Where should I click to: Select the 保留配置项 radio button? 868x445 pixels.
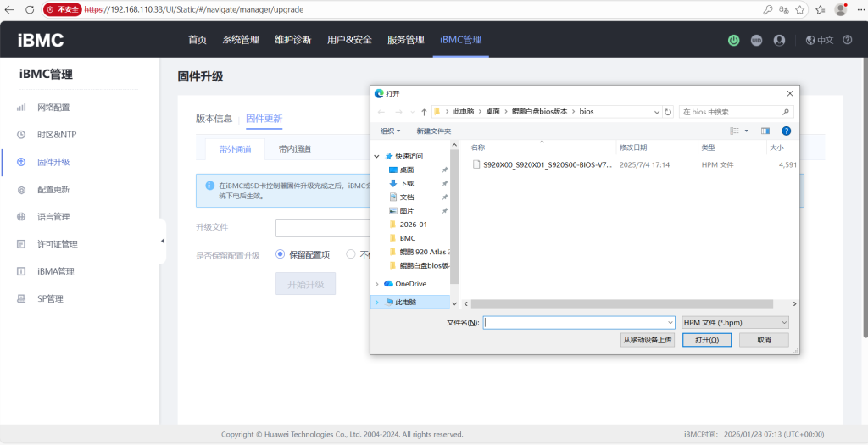tap(281, 254)
